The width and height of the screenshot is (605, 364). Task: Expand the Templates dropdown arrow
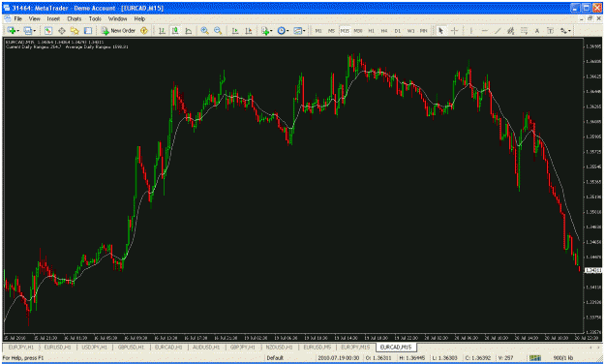[304, 31]
